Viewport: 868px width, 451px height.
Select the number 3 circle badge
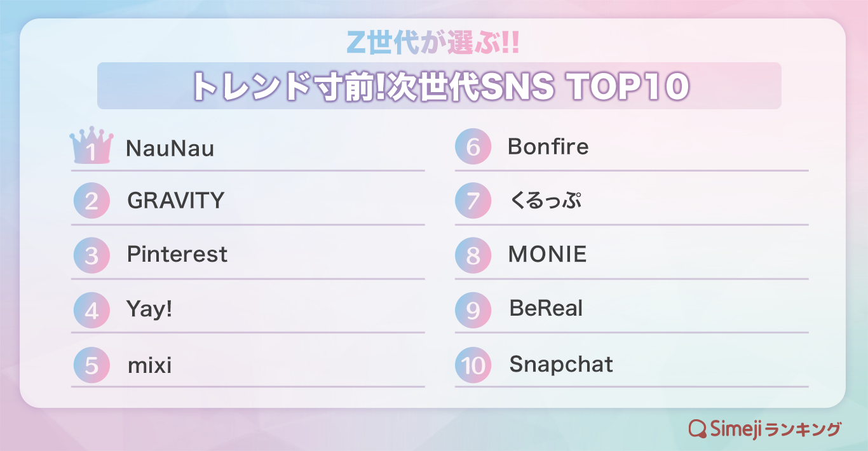[92, 255]
